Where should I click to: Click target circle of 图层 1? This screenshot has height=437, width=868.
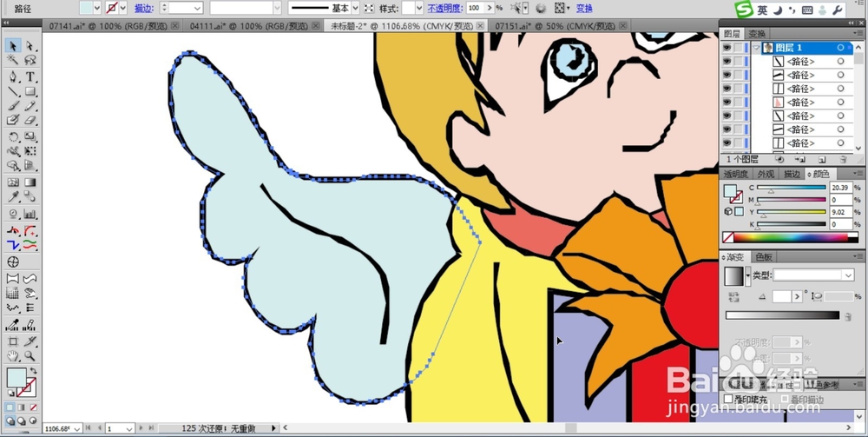point(840,48)
